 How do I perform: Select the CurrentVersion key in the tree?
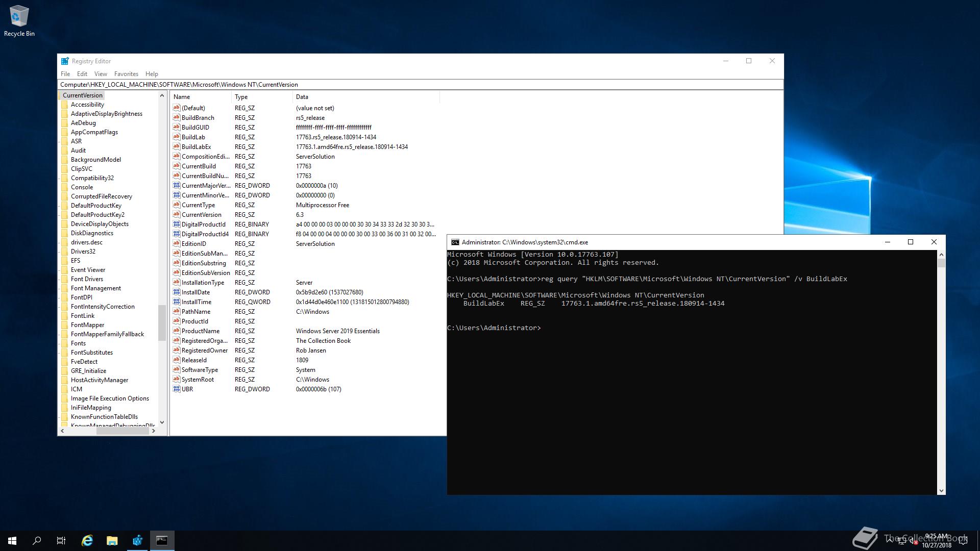coord(83,95)
